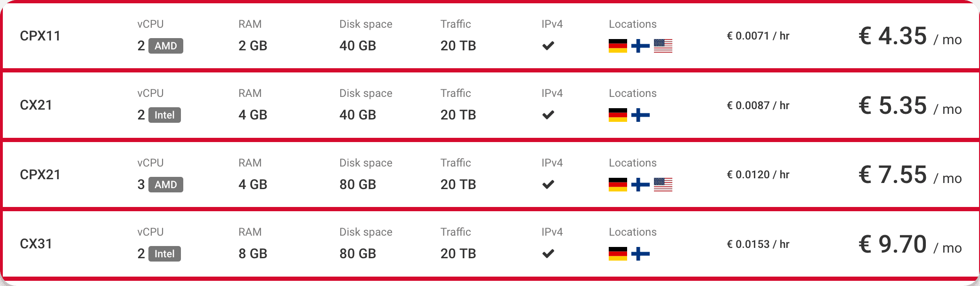Click the Finland flag in CX31 row
The height and width of the screenshot is (286, 980).
click(x=640, y=254)
